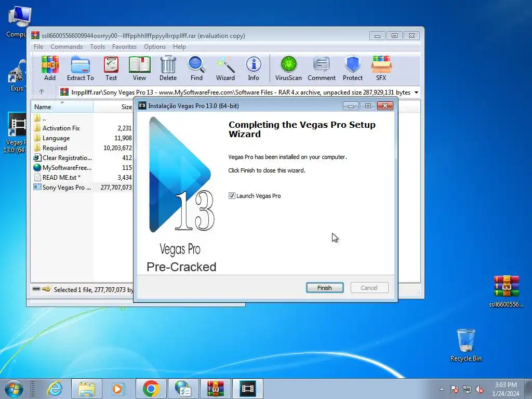This screenshot has width=532, height=399.
Task: Click the Protect shield icon
Action: (353, 68)
